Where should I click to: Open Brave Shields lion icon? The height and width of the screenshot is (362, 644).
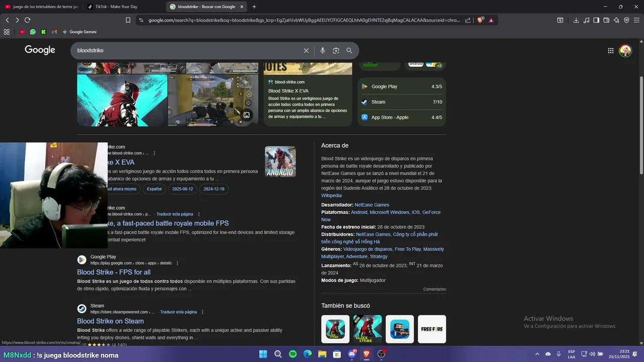tap(480, 20)
